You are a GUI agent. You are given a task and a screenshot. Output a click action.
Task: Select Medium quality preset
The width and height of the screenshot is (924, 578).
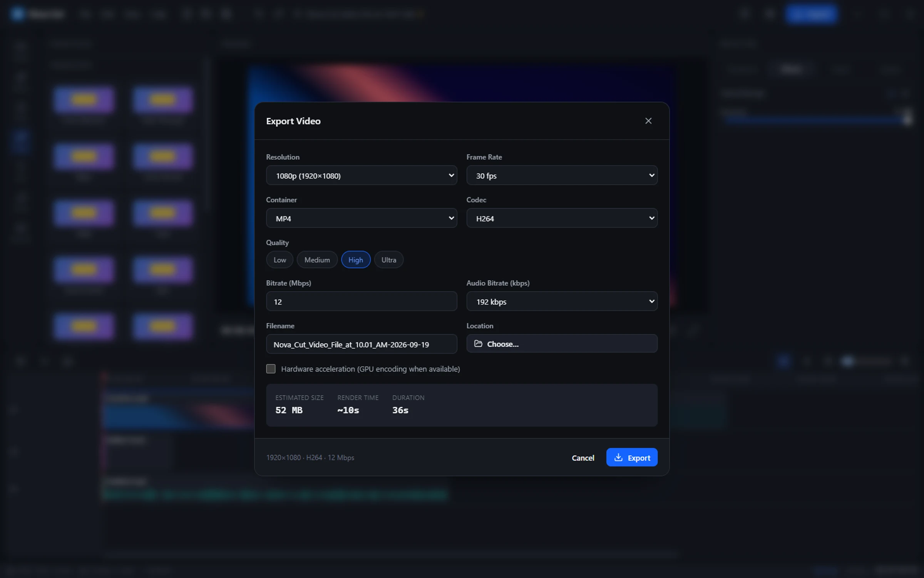(x=317, y=260)
